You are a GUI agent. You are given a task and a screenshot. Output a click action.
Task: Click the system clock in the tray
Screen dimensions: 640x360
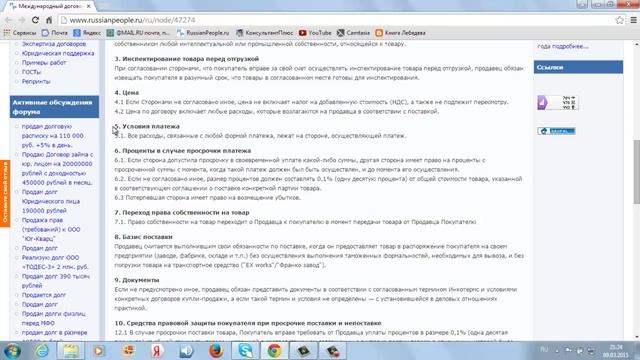[x=617, y=351]
